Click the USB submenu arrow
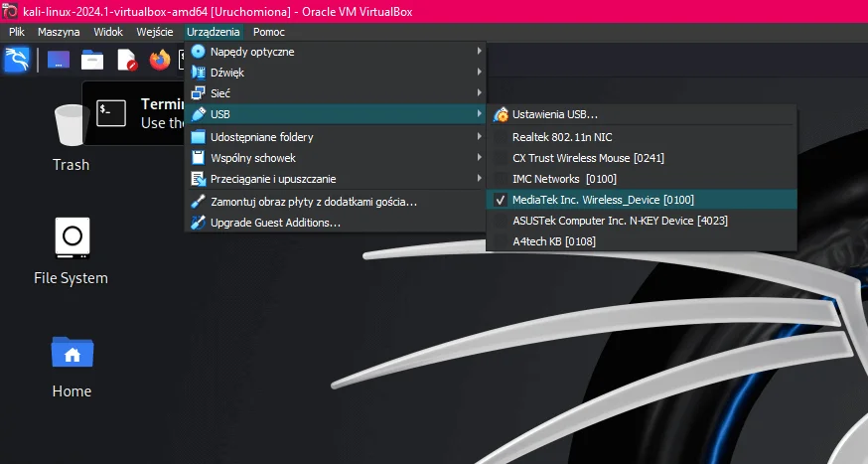 [x=479, y=114]
